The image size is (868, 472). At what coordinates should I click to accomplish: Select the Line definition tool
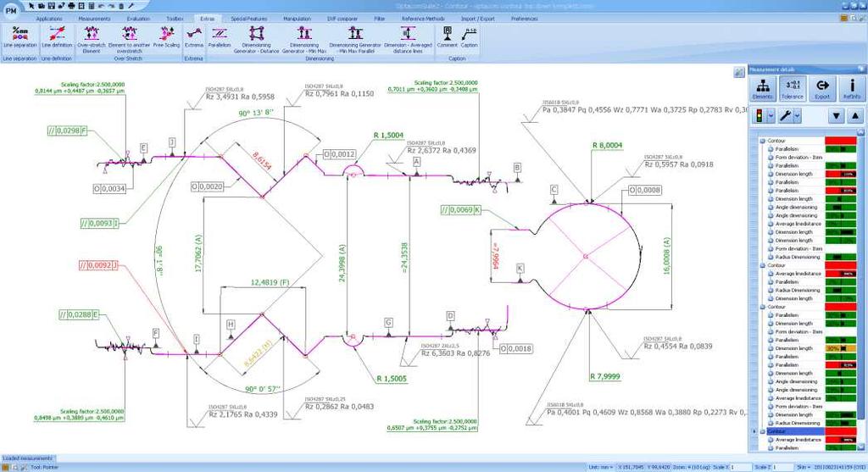57,36
